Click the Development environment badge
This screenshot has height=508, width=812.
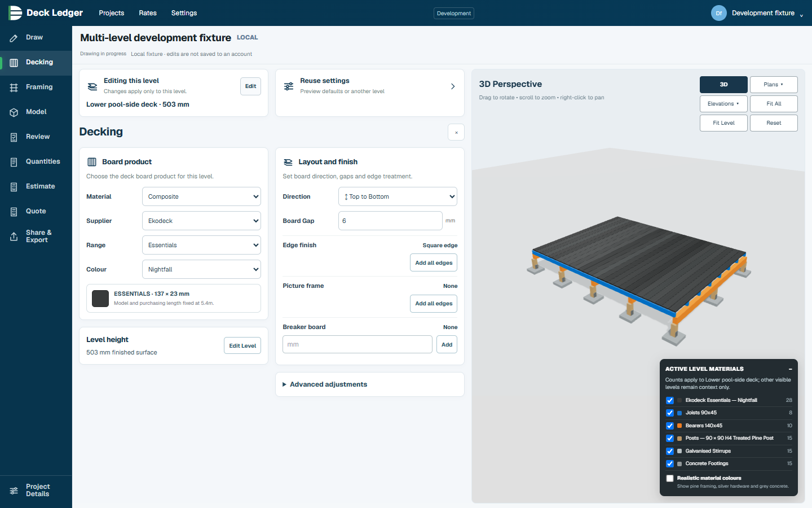(x=454, y=13)
